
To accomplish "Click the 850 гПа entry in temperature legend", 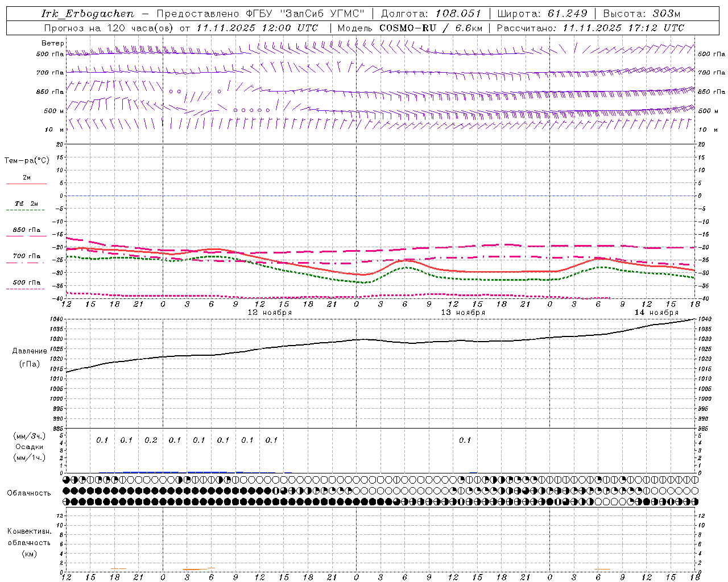I will coord(26,230).
